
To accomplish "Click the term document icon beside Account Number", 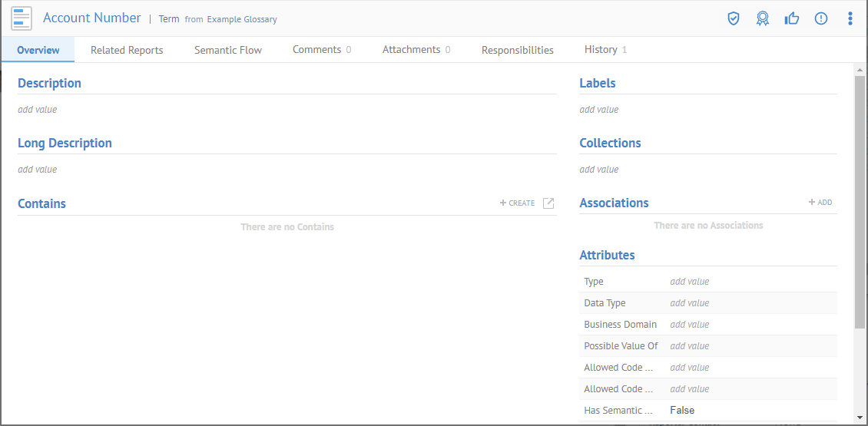I will pos(22,18).
